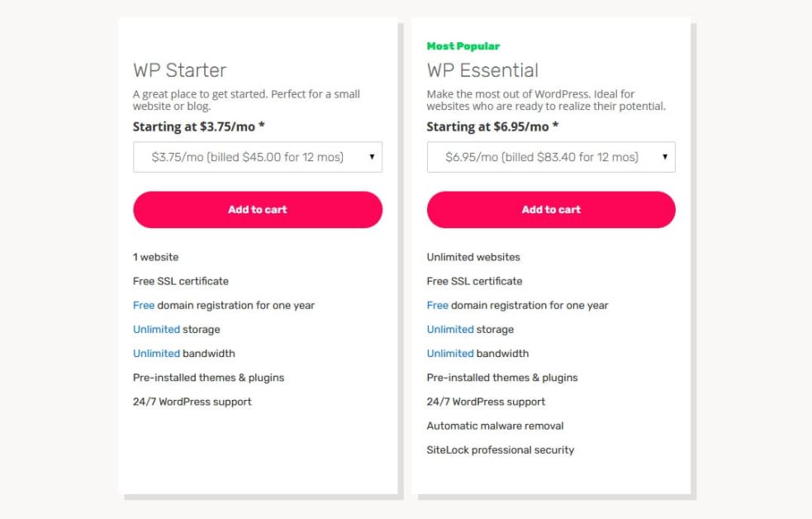The height and width of the screenshot is (519, 812).
Task: Expand the $3.75/mo price selector arrow
Action: point(373,156)
